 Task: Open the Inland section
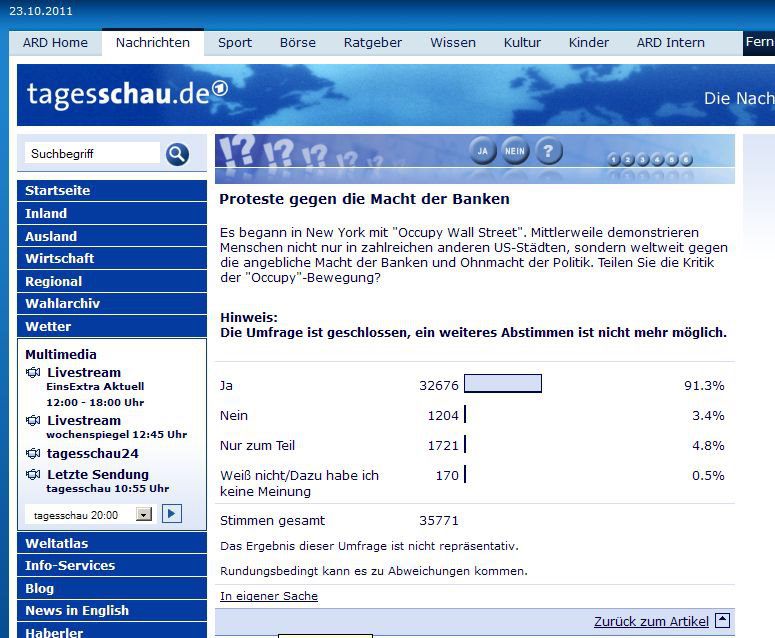tap(112, 213)
